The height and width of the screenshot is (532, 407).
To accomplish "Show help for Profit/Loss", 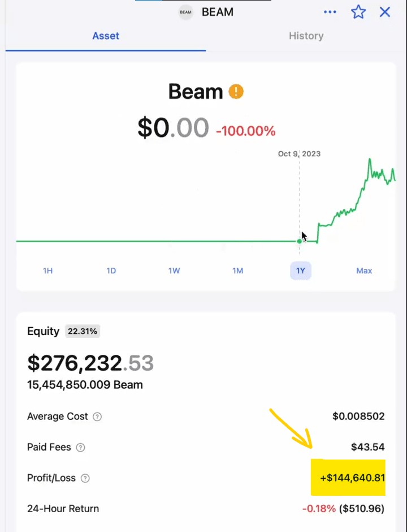I will (x=85, y=478).
